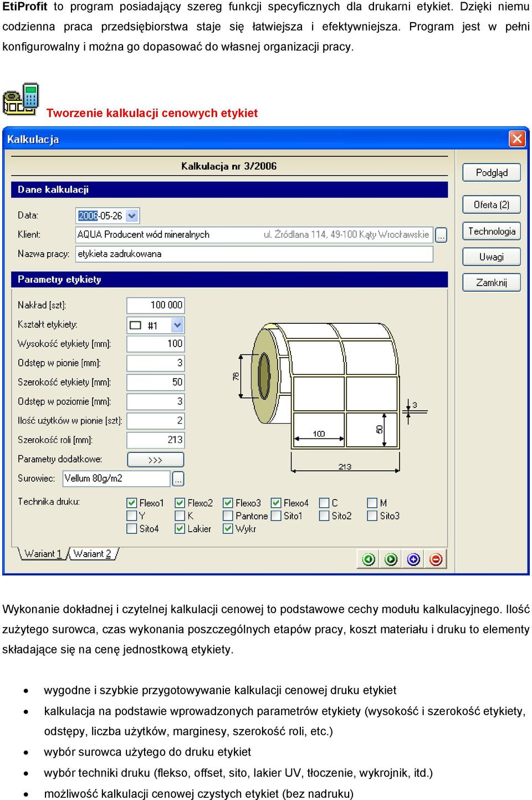Image resolution: width=532 pixels, height=800 pixels.
Task: Click the Ilość użytków w pionie field
Action: [x=156, y=421]
